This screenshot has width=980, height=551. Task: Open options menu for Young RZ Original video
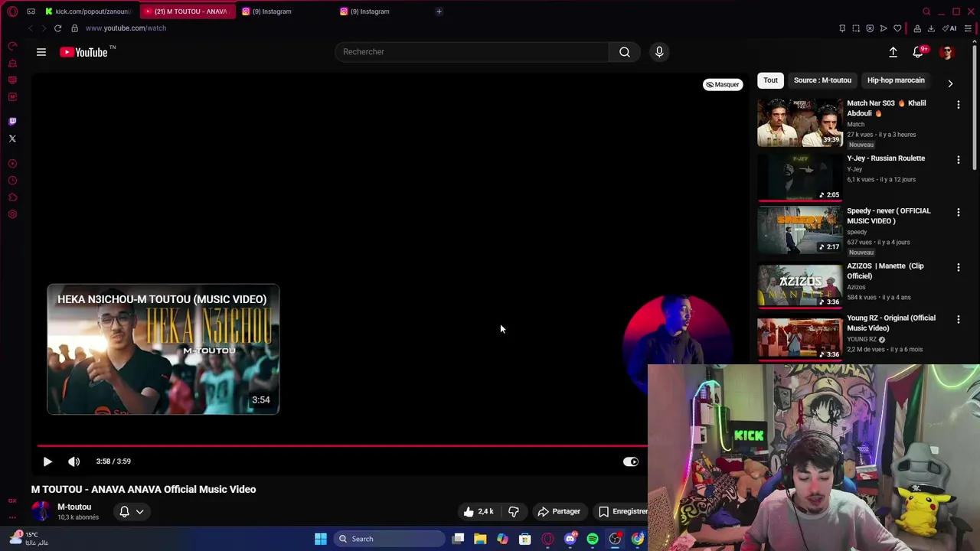pyautogui.click(x=958, y=319)
